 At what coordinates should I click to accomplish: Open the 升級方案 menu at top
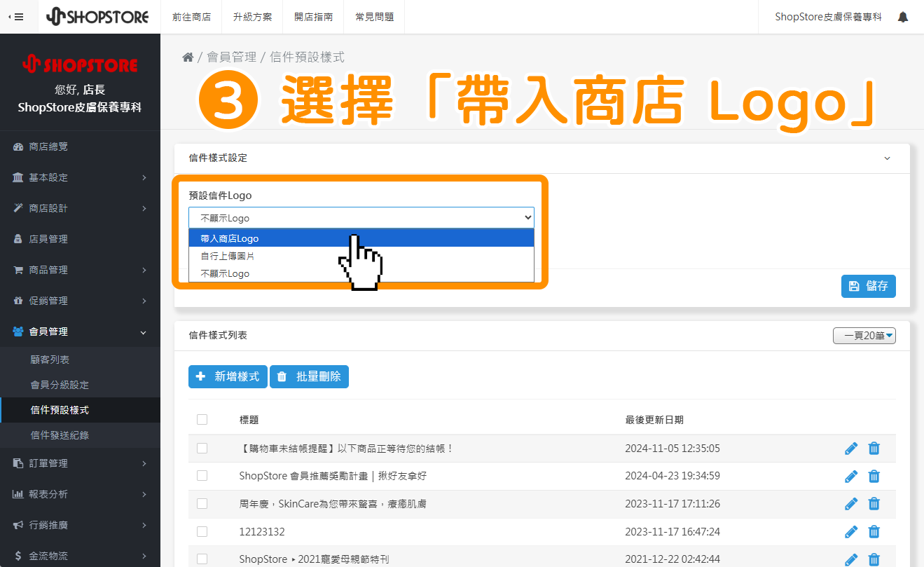click(x=251, y=18)
